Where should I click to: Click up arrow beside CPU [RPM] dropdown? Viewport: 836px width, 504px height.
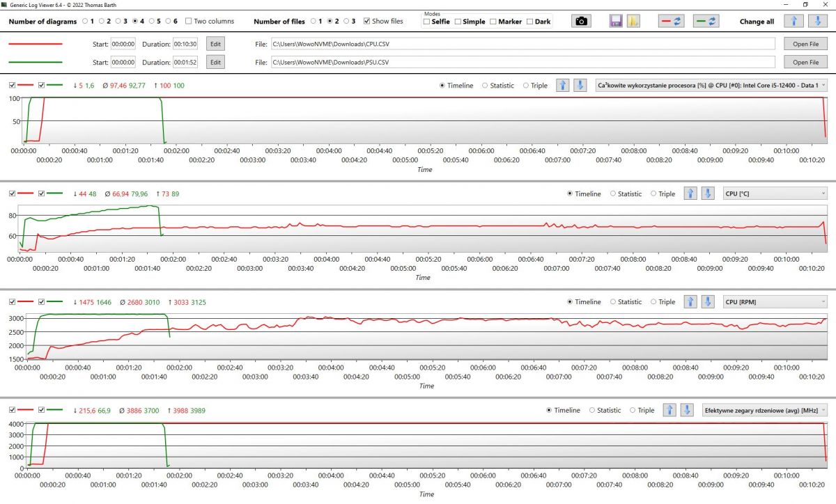coord(690,301)
